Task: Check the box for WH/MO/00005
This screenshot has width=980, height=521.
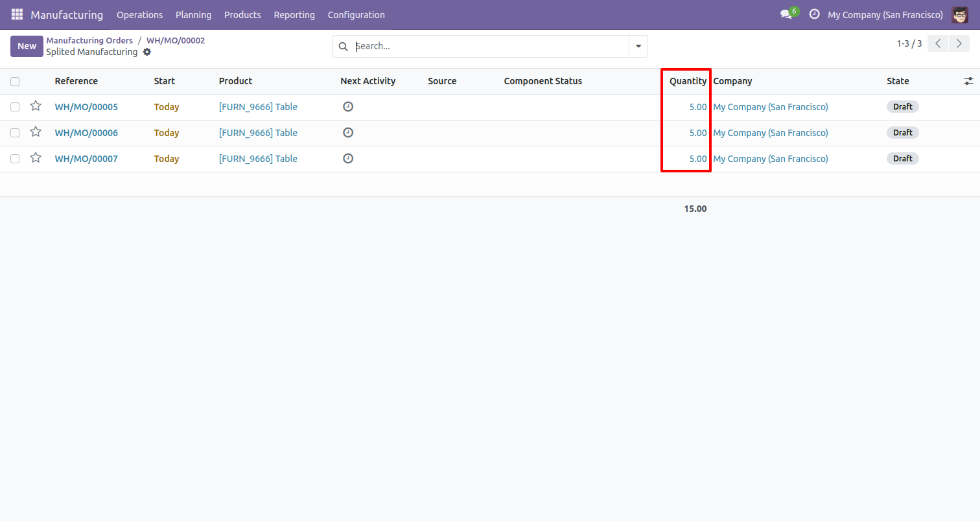Action: pyautogui.click(x=15, y=107)
